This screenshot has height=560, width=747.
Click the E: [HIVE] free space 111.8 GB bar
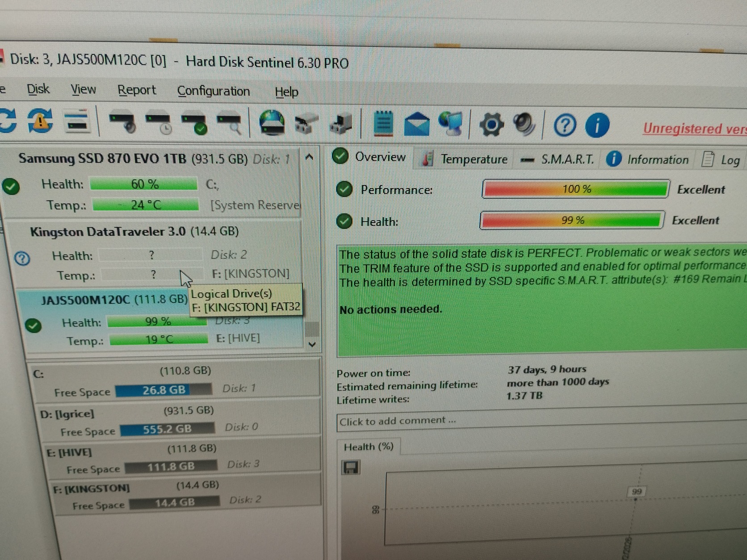[171, 467]
